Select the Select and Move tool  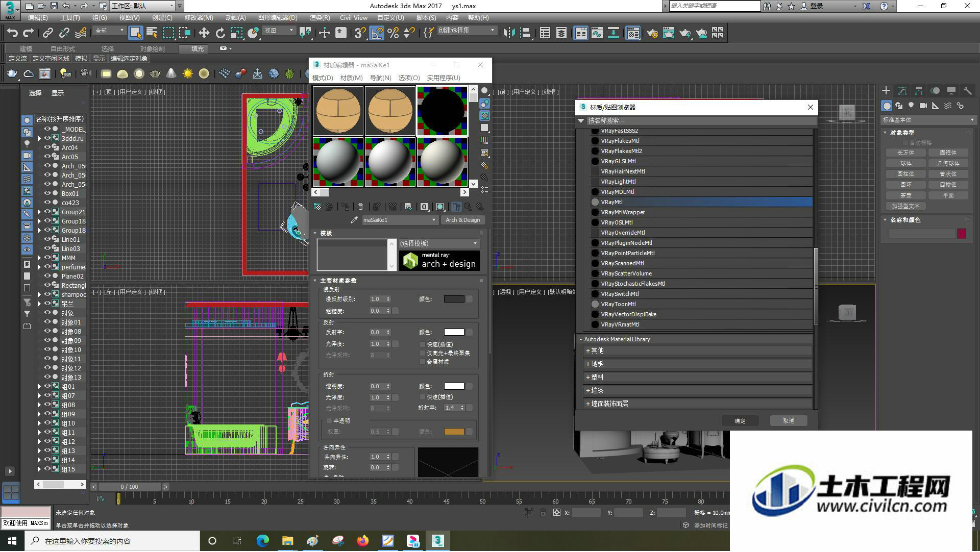pos(204,33)
